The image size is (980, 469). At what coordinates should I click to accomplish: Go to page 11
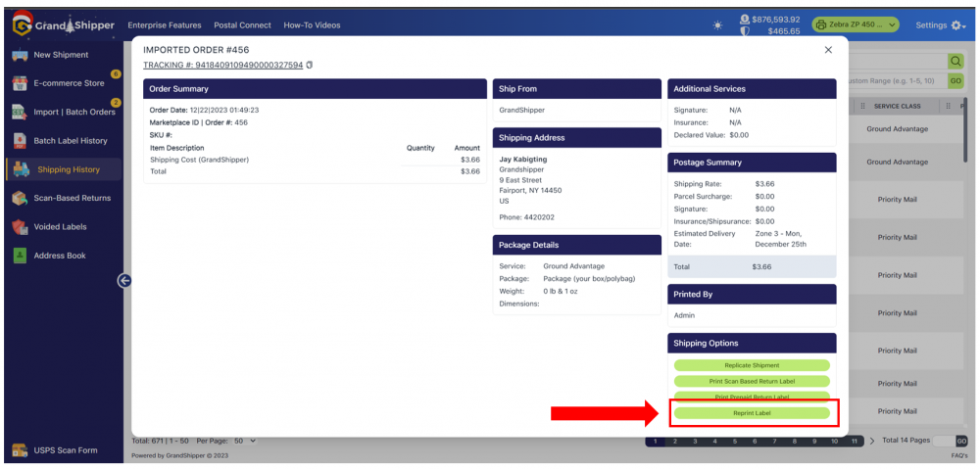click(x=854, y=442)
